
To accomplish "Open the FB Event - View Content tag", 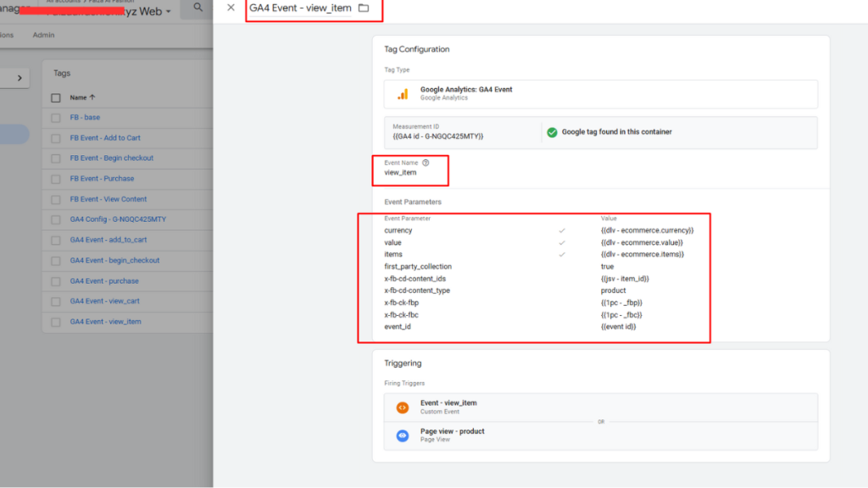I will point(108,199).
